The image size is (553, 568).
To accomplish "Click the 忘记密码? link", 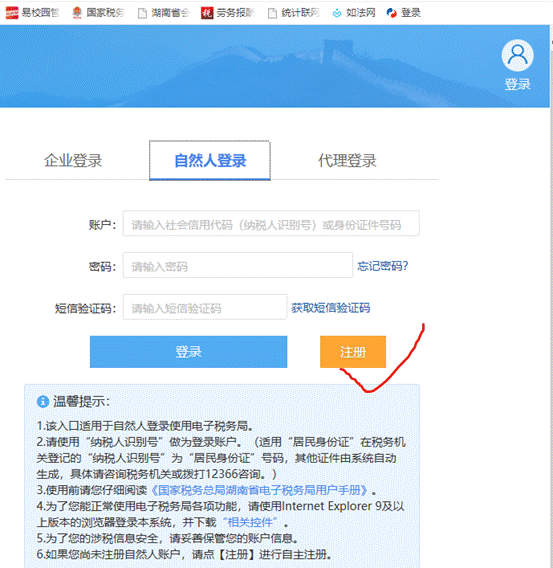I will coord(383,266).
